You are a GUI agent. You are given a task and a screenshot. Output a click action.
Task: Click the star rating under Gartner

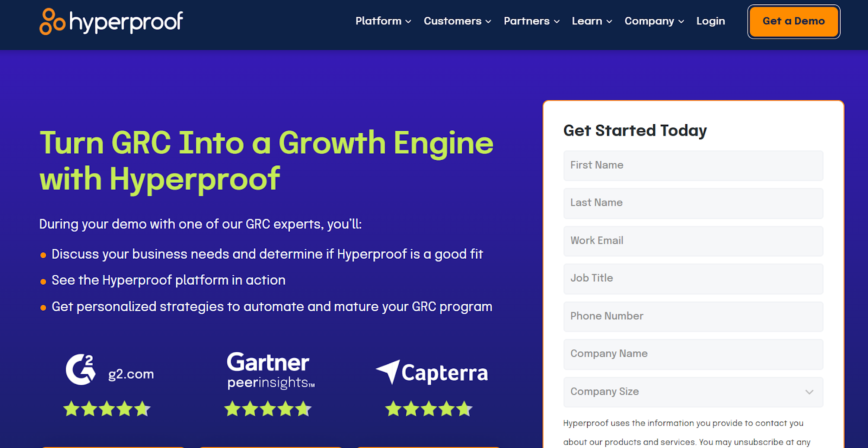(x=268, y=409)
